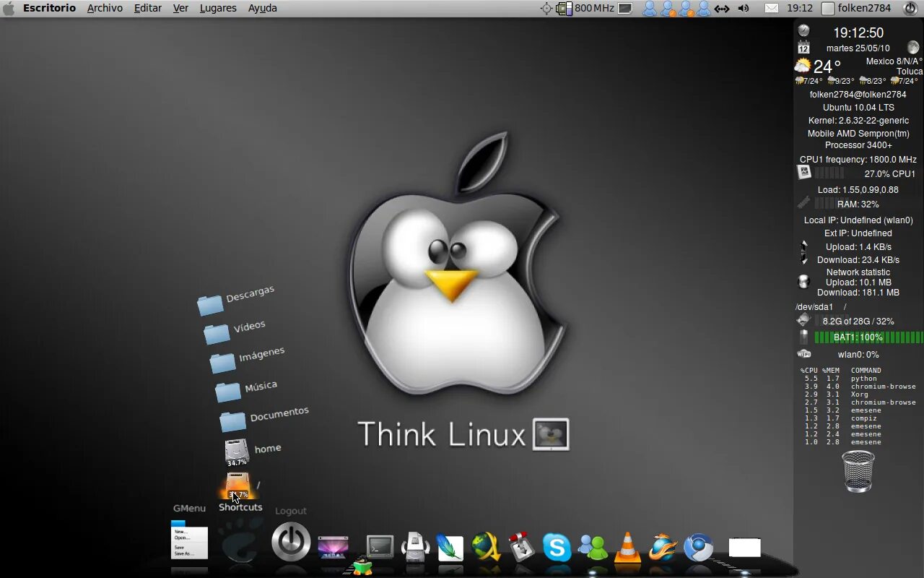Open the GMenu applet in the dock
The width and height of the screenshot is (924, 578).
(189, 541)
